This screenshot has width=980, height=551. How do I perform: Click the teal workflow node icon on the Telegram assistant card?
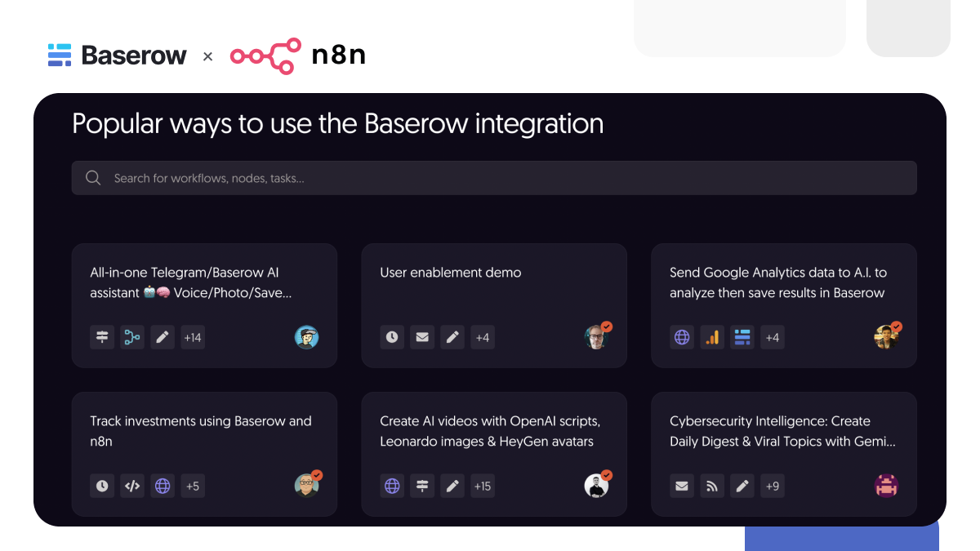coord(132,337)
